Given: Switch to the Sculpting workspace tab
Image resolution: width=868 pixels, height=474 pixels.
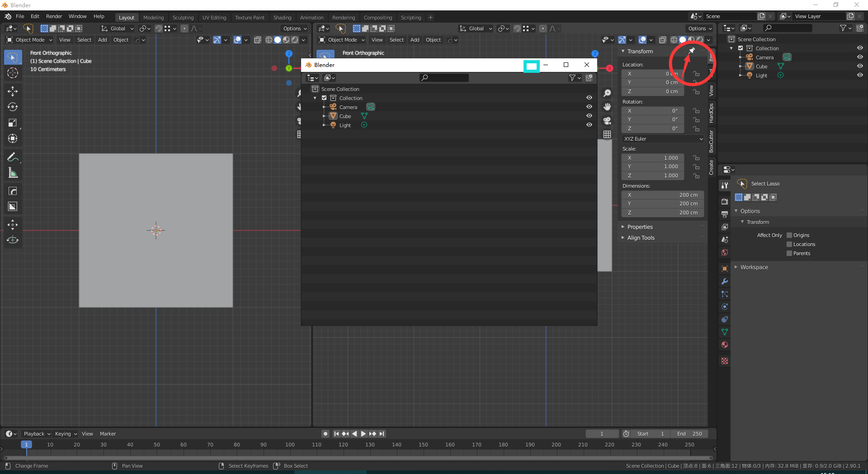Looking at the screenshot, I should click(183, 18).
